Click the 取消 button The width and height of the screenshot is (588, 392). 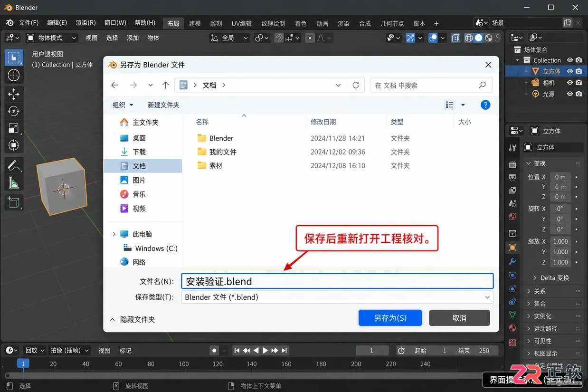tap(459, 318)
